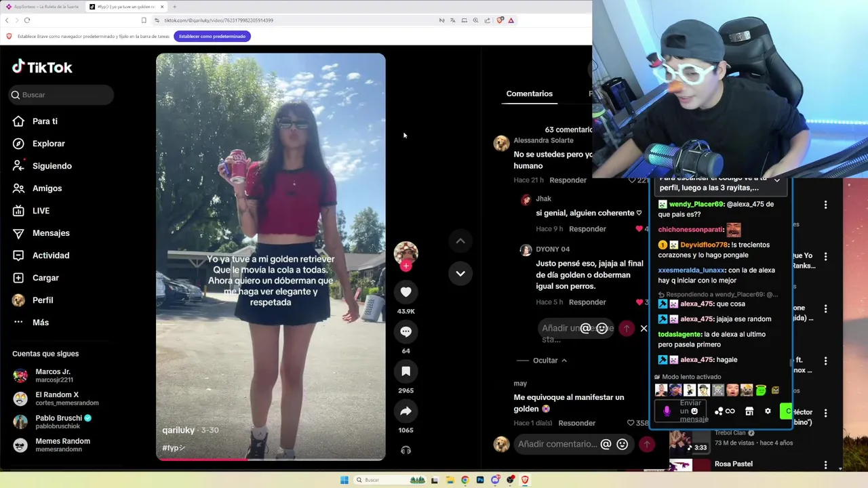Viewport: 868px width, 488px height.
Task: Like Jhak's comment with the heart
Action: [639, 229]
